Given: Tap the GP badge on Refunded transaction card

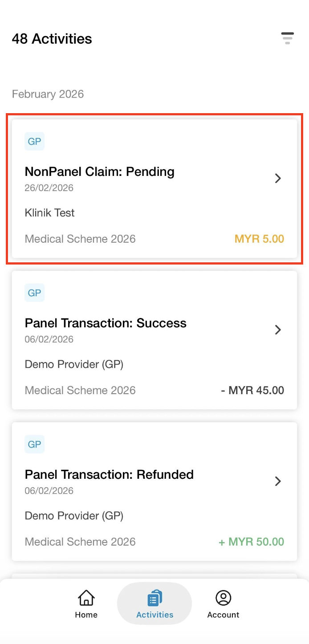Looking at the screenshot, I should [34, 444].
